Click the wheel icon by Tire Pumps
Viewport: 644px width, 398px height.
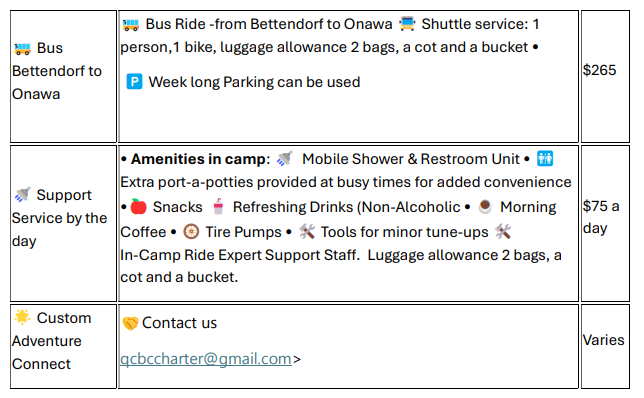191,232
